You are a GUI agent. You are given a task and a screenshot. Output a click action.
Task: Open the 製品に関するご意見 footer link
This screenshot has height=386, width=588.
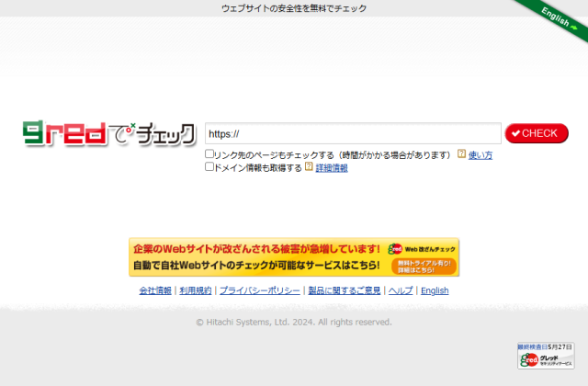click(345, 290)
